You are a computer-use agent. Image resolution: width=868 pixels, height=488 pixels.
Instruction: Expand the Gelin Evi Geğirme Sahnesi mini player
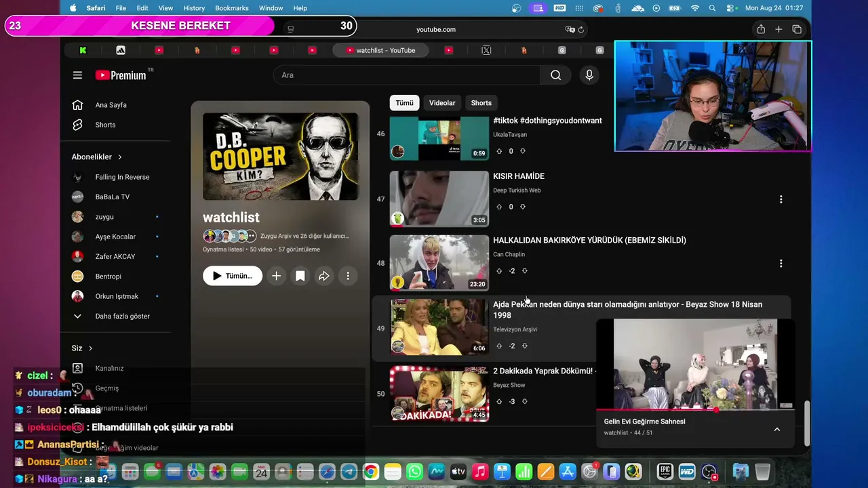tap(777, 430)
